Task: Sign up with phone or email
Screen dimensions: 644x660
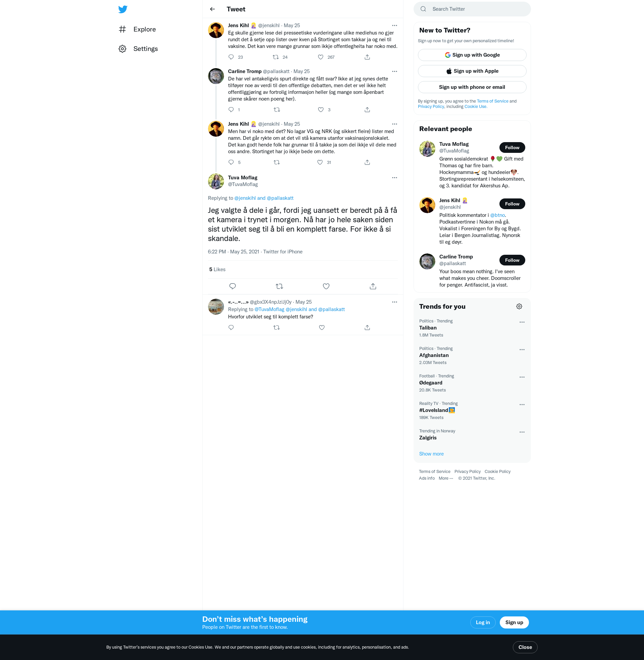Action: click(x=472, y=87)
